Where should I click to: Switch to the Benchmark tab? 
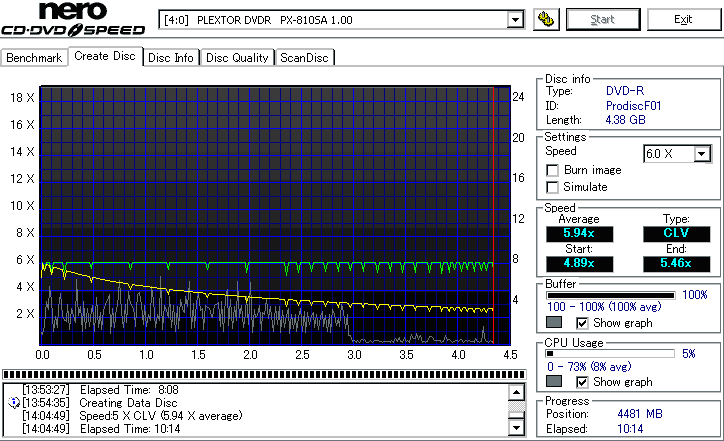[34, 58]
